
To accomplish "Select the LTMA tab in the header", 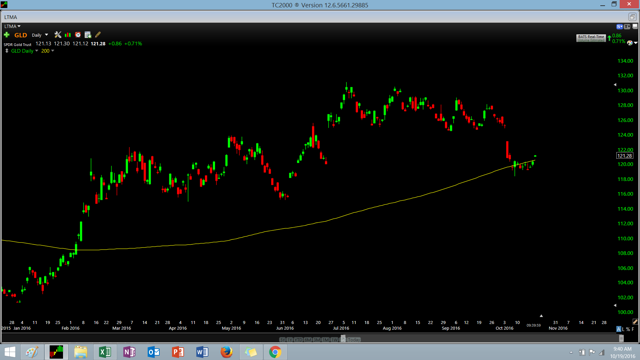I will click(11, 17).
